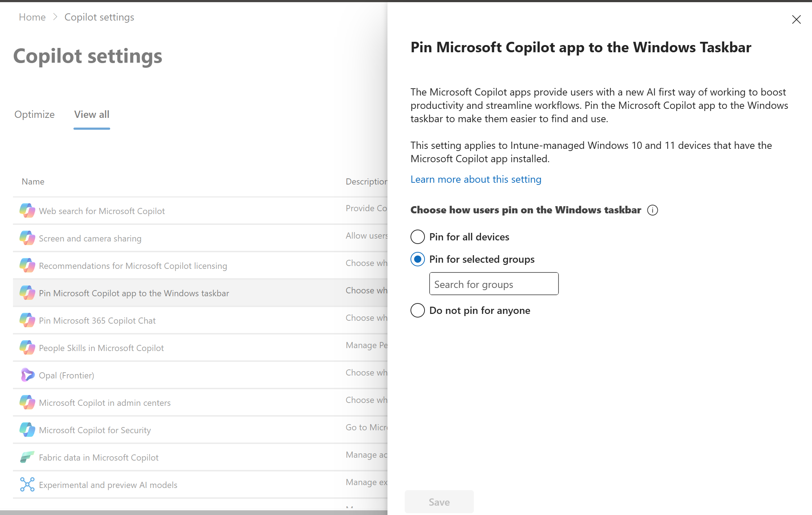Open Recommendations for Microsoft Copilot licensing
Screen dimensions: 812x515
tap(133, 266)
